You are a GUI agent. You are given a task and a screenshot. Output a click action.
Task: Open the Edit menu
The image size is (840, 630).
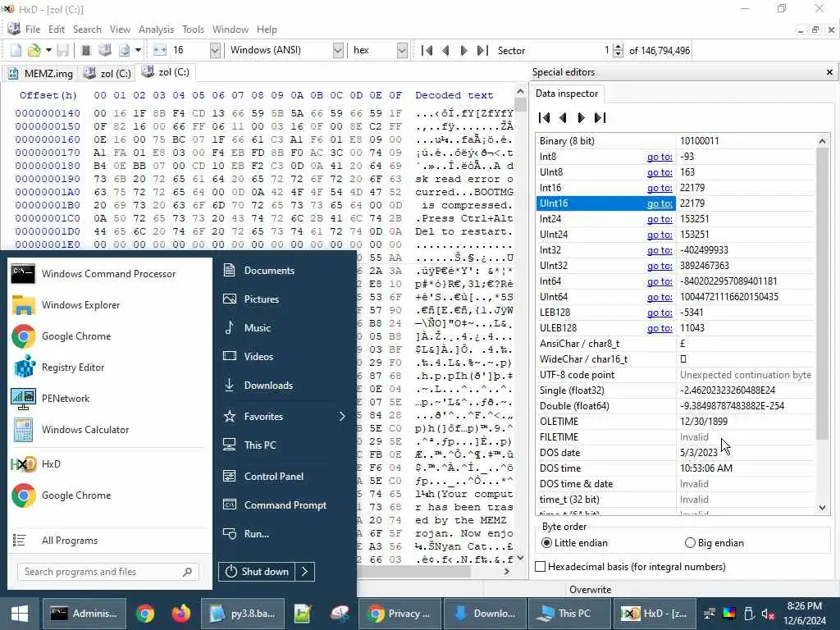tap(57, 30)
